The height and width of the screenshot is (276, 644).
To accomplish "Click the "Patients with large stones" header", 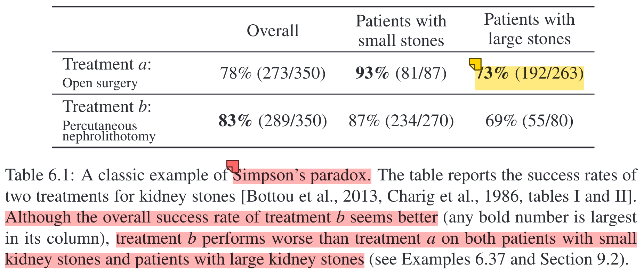I will 529,29.
